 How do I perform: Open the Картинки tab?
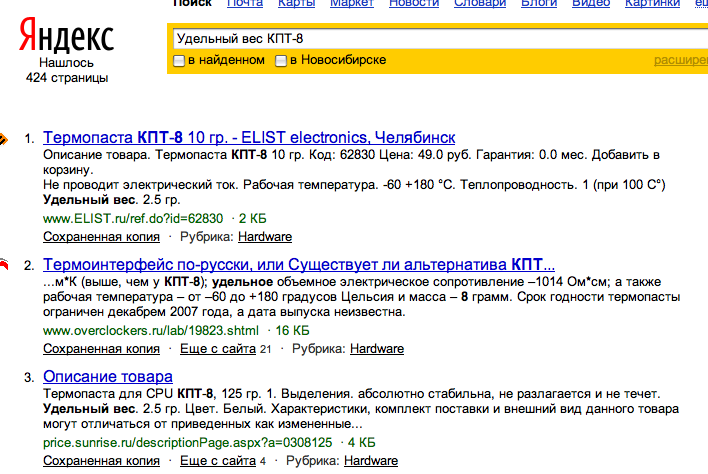coord(652,4)
